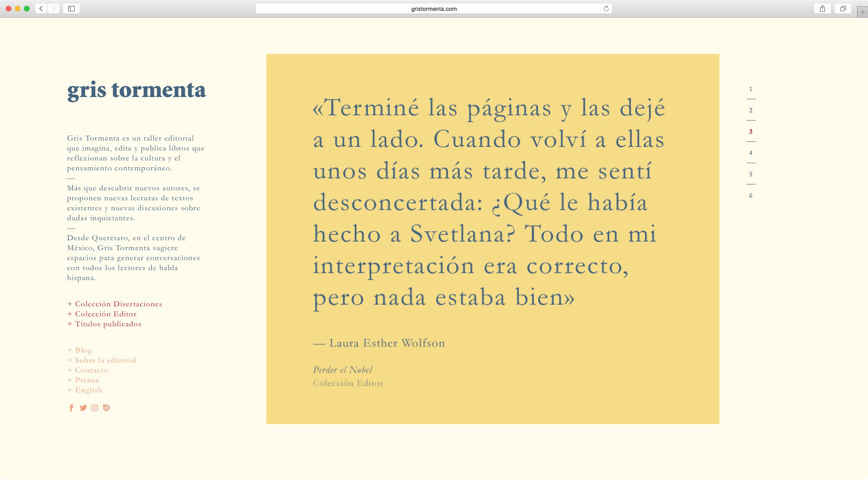868x479 pixels.
Task: Open the Twitter social icon
Action: pyautogui.click(x=83, y=408)
